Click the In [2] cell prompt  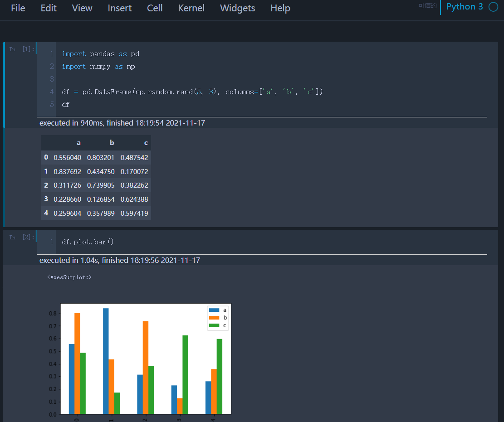pos(21,238)
